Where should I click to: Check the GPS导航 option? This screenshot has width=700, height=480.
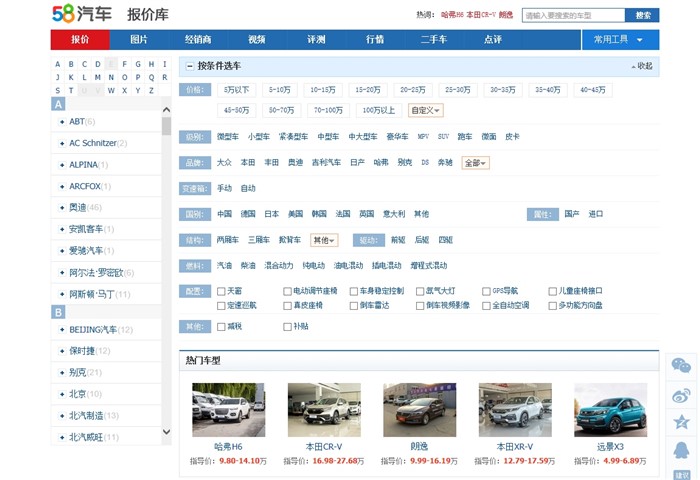486,291
